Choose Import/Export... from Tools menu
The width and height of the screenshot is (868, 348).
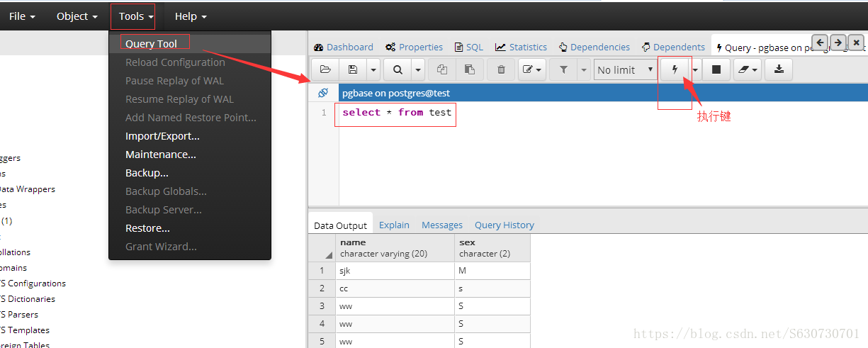(x=190, y=136)
